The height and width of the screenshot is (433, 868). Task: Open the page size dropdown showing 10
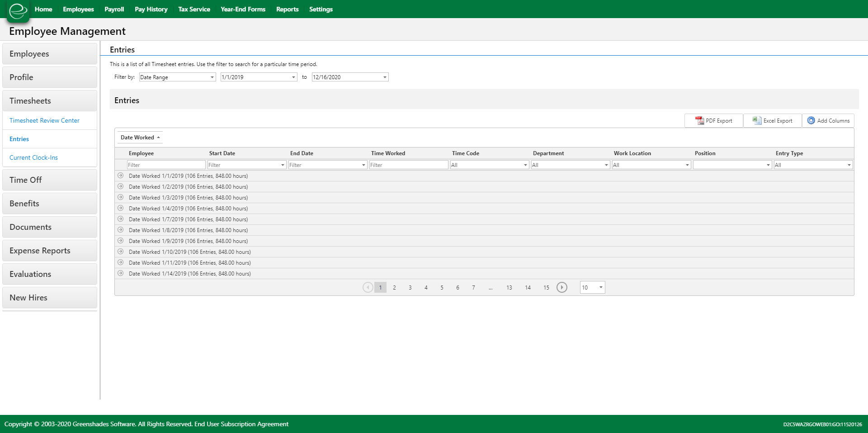pos(600,287)
